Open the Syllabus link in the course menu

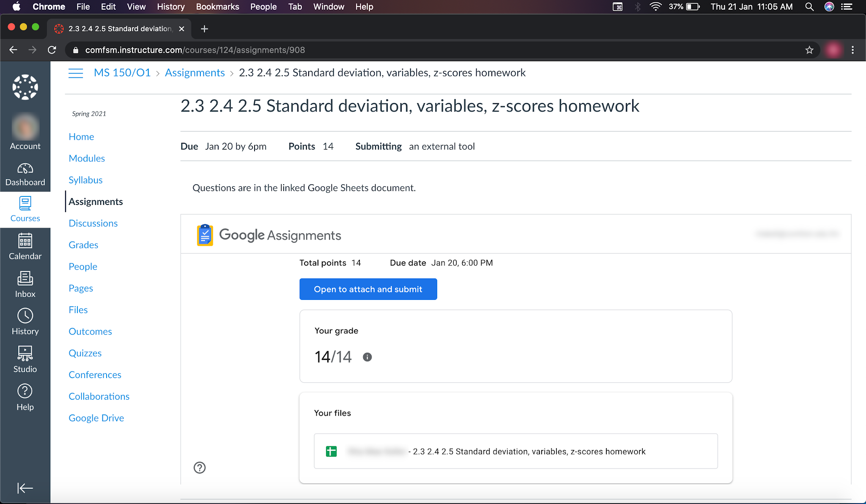tap(85, 180)
